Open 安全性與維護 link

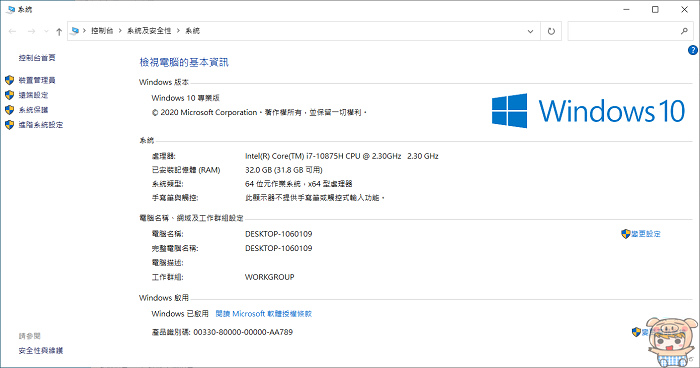coord(41,351)
